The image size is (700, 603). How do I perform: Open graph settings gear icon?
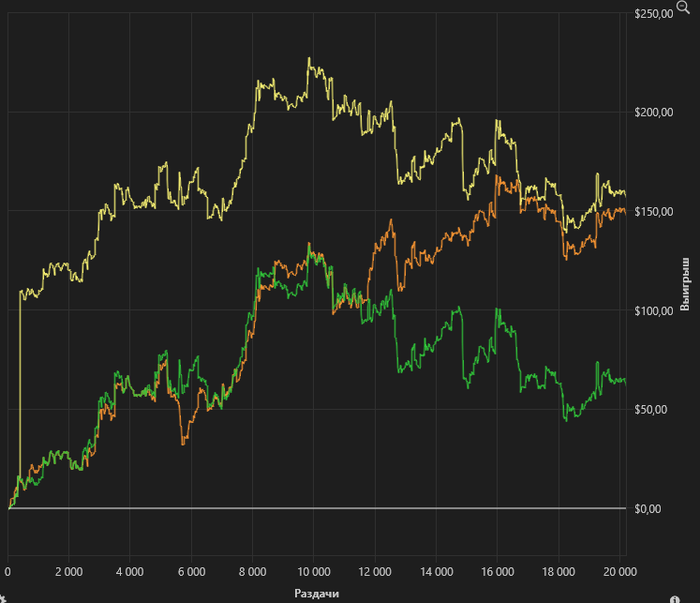(4, 597)
